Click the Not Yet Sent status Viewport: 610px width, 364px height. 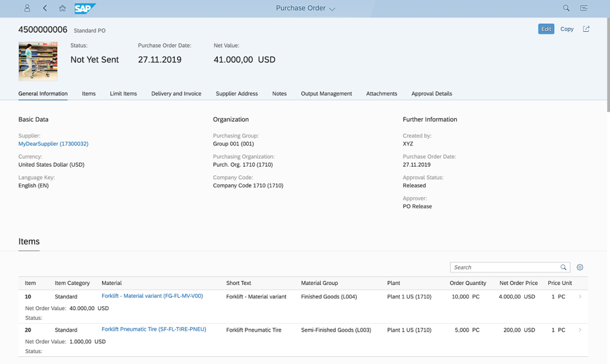pos(95,60)
